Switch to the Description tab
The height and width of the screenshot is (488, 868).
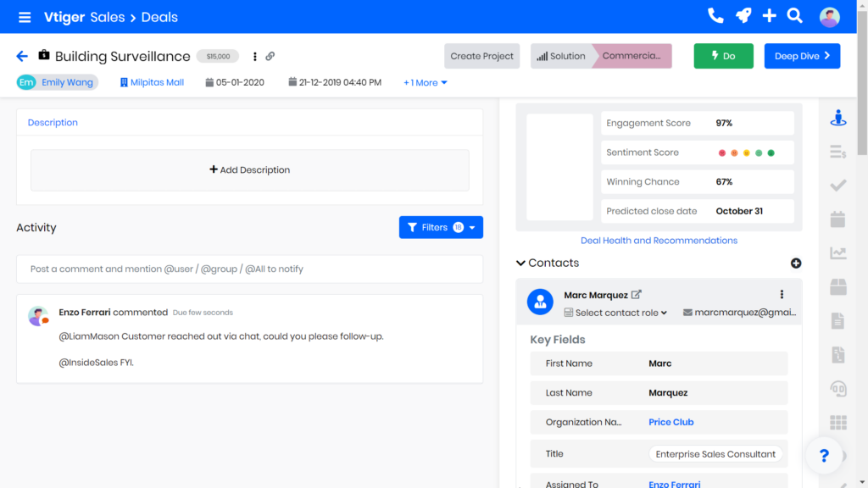click(53, 123)
